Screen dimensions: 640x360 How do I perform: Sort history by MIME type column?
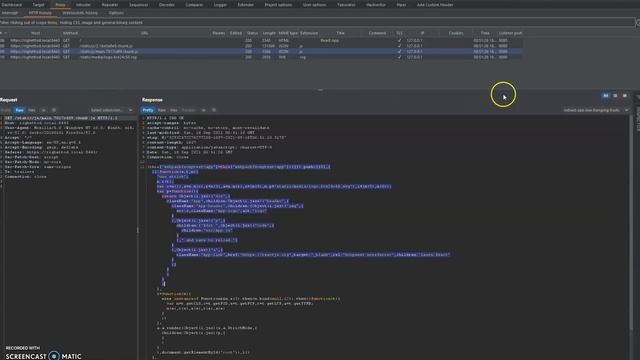pos(288,33)
